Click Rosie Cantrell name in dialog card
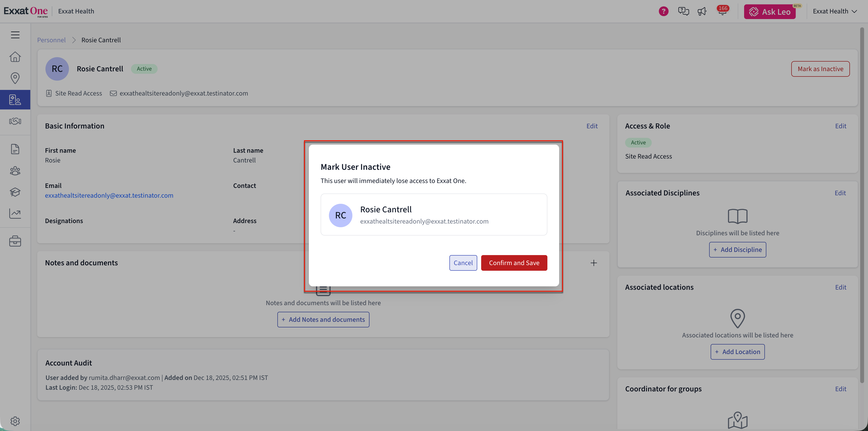The height and width of the screenshot is (431, 868). click(386, 210)
